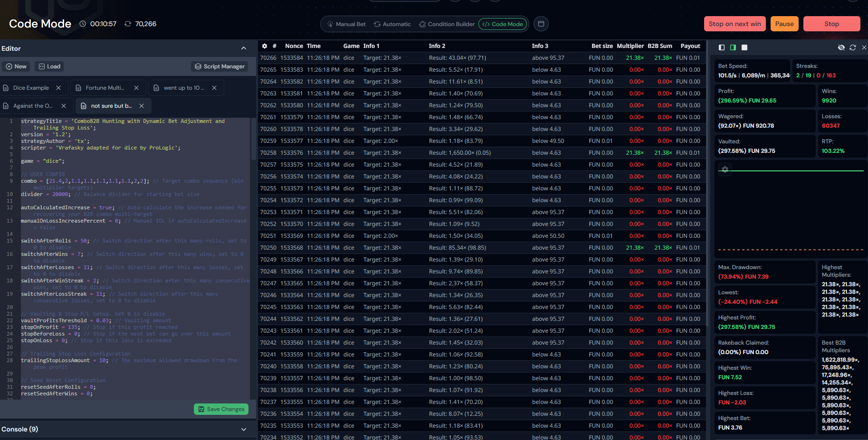868x440 pixels.
Task: Click the chart settings gear icon
Action: pos(725,169)
